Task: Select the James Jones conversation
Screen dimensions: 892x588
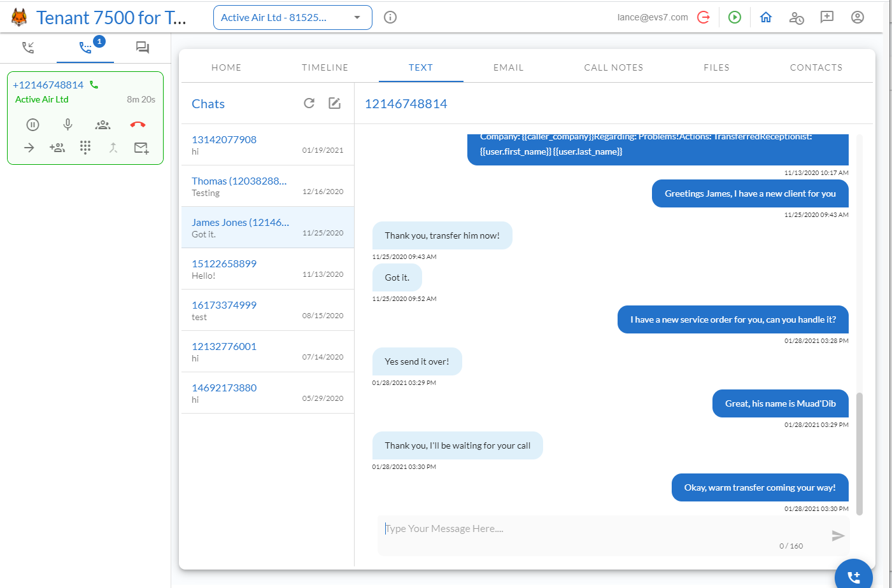Action: [x=267, y=227]
